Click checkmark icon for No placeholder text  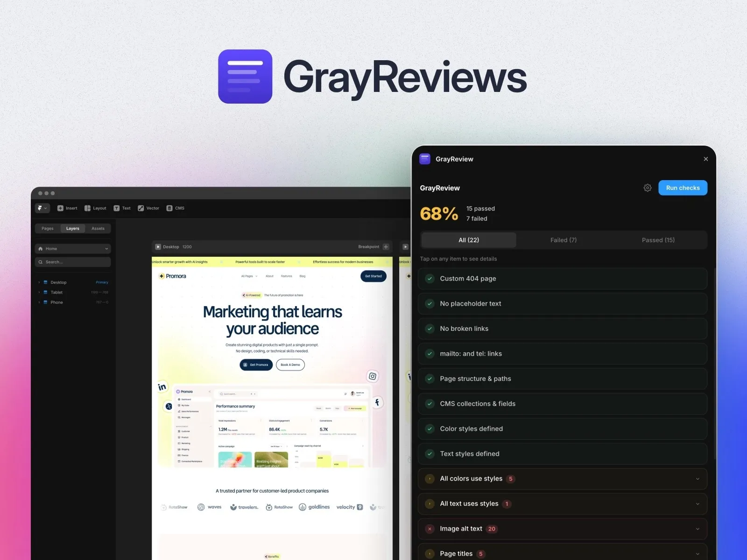pos(430,304)
